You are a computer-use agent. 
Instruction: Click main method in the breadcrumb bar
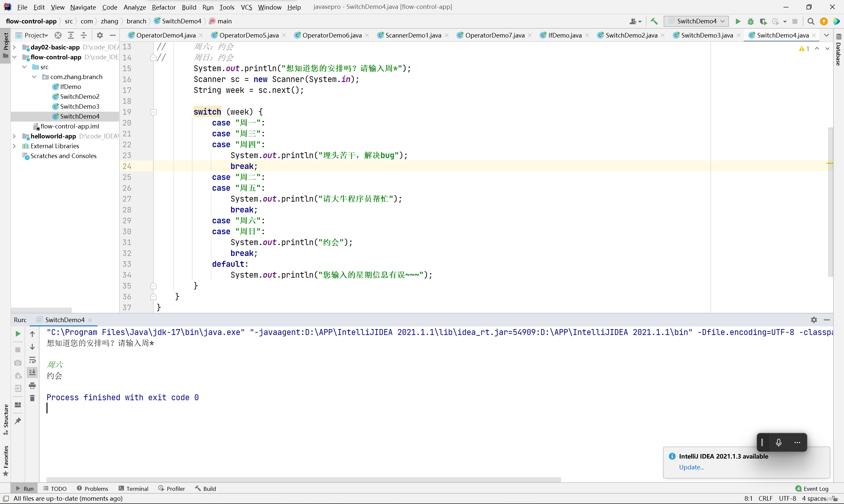click(221, 21)
